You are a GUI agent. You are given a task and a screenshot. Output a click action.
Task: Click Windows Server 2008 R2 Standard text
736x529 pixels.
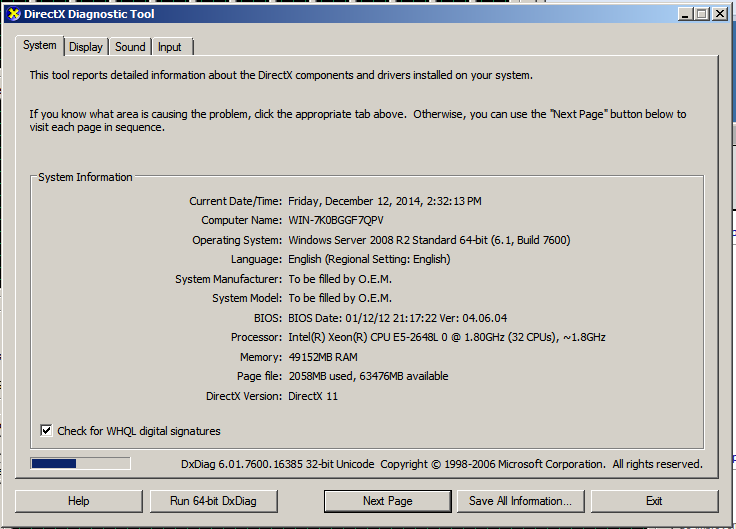(x=429, y=240)
